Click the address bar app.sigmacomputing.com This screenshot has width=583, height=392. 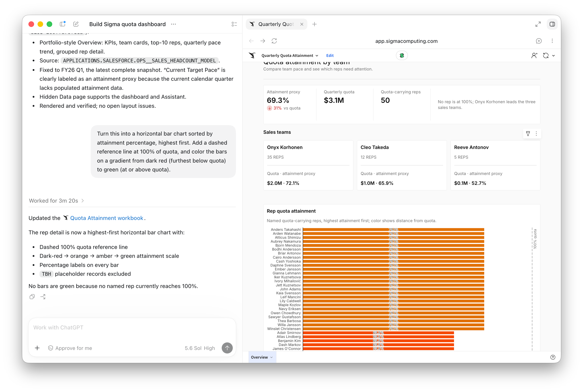tap(406, 41)
